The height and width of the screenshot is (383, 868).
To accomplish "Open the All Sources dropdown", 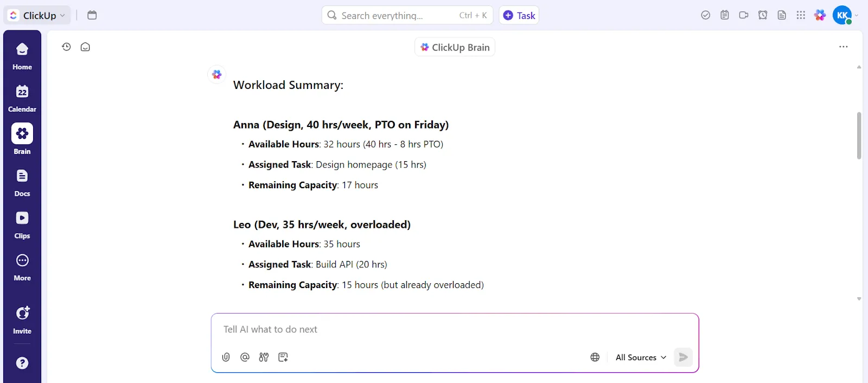I will pyautogui.click(x=641, y=357).
